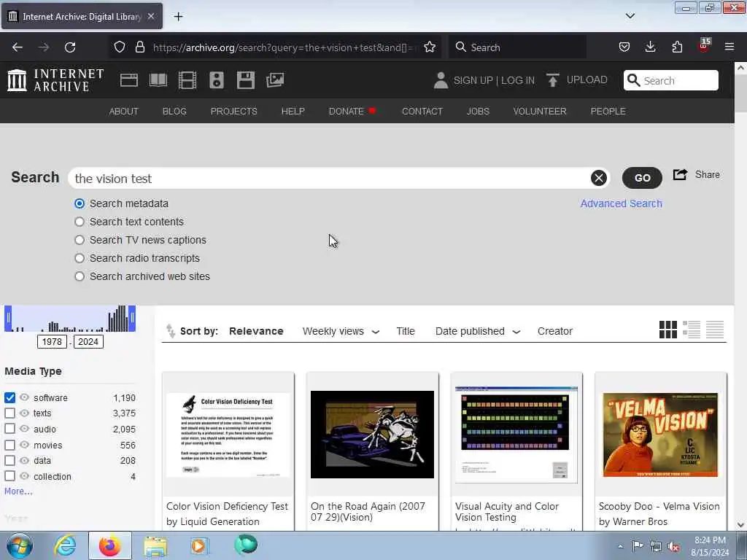
Task: Expand Date published sort dropdown
Action: (x=516, y=332)
